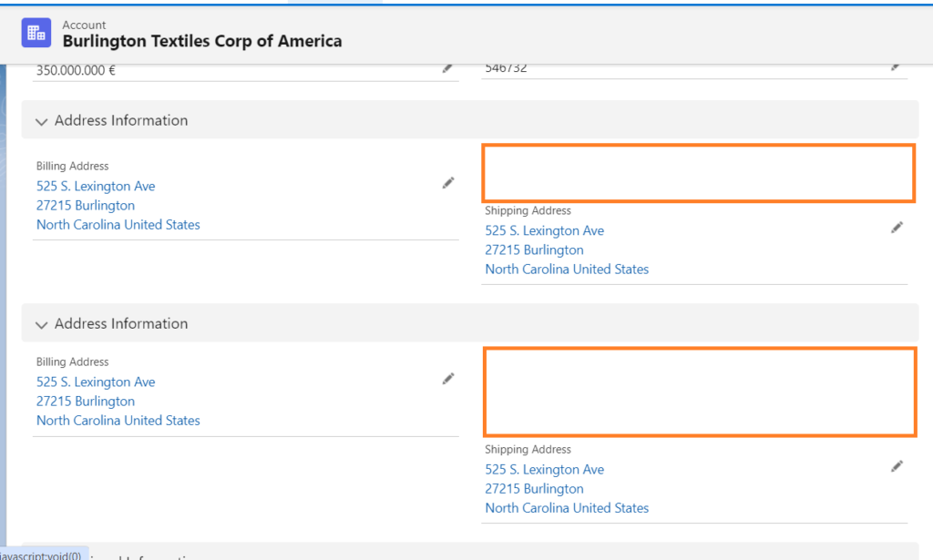Click 'Shipping Address' label in lower section
Viewport: 933px width, 560px height.
(528, 450)
